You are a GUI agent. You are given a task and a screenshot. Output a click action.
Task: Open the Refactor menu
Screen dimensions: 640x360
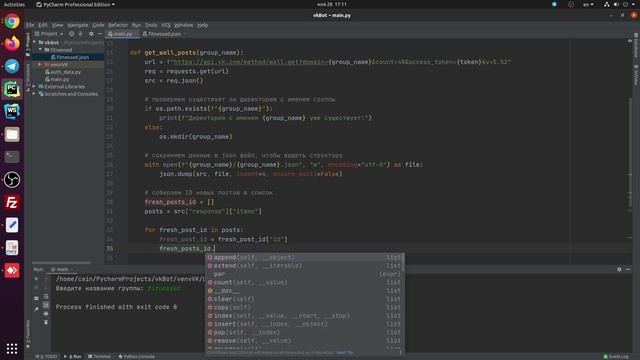click(x=118, y=25)
